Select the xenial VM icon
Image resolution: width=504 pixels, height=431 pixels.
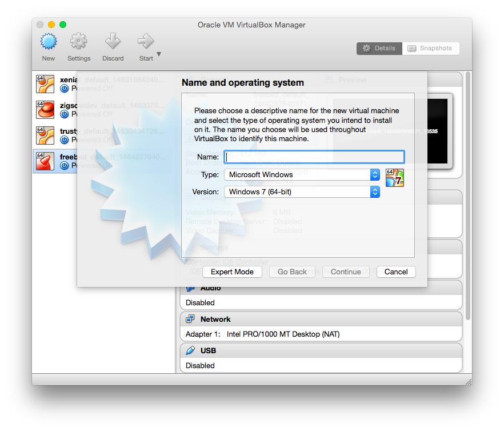click(x=45, y=84)
